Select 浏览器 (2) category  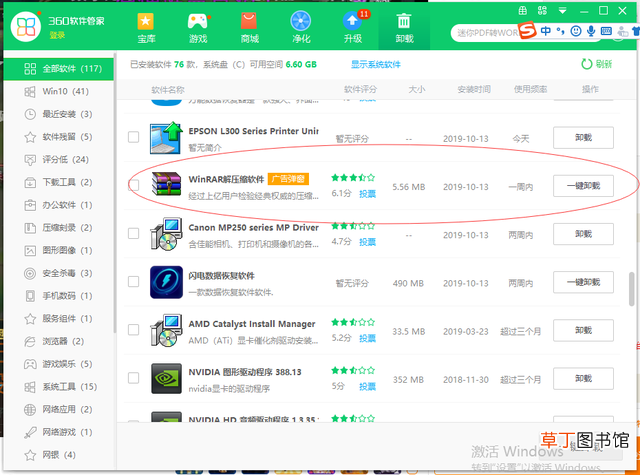58,341
